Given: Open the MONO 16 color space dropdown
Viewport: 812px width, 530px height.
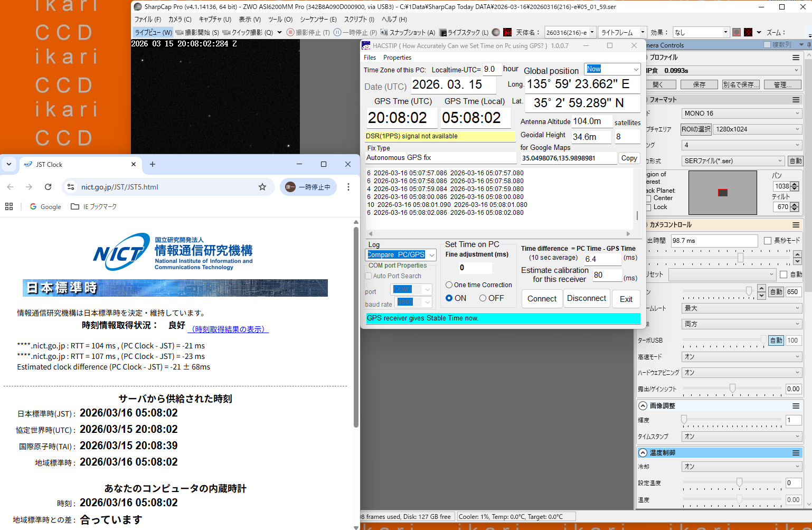Looking at the screenshot, I should pos(741,113).
